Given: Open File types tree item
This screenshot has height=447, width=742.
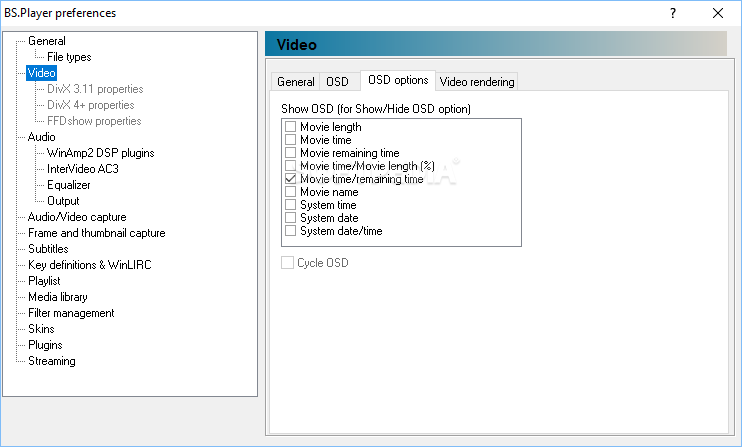Looking at the screenshot, I should (69, 57).
